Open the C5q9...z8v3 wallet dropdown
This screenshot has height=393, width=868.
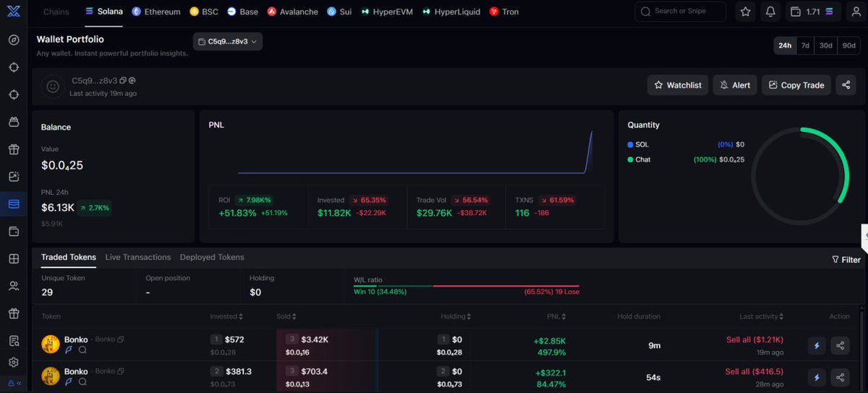tap(227, 42)
